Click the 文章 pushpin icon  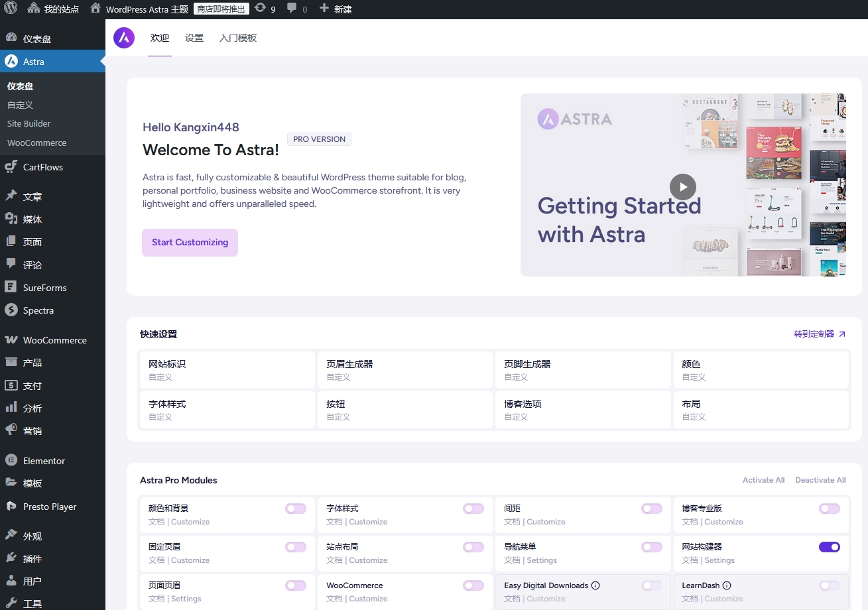[11, 196]
